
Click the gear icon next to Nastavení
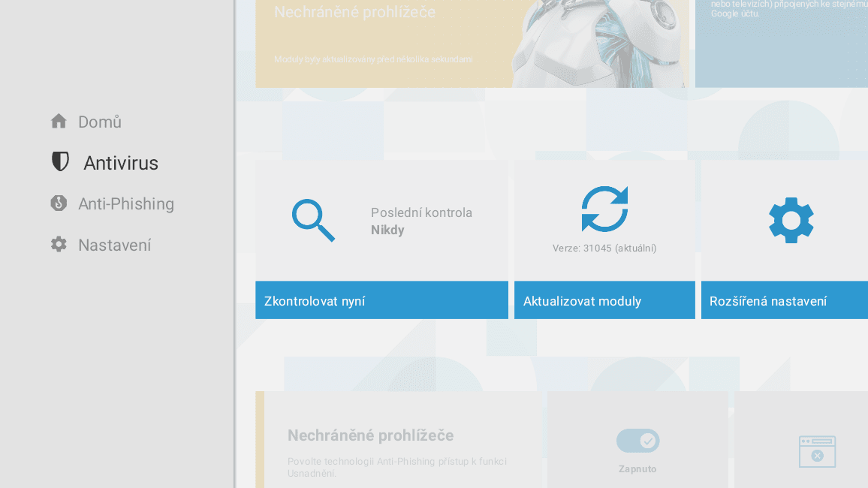[59, 244]
